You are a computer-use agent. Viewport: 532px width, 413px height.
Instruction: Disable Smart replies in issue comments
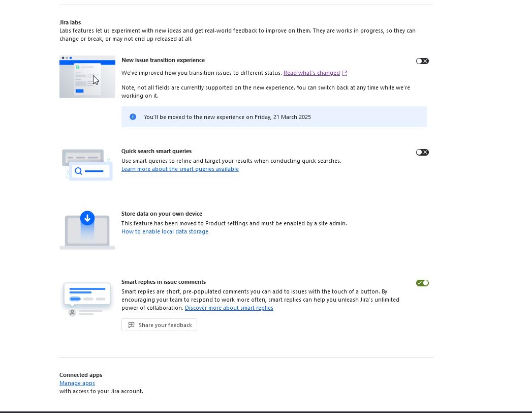[422, 283]
